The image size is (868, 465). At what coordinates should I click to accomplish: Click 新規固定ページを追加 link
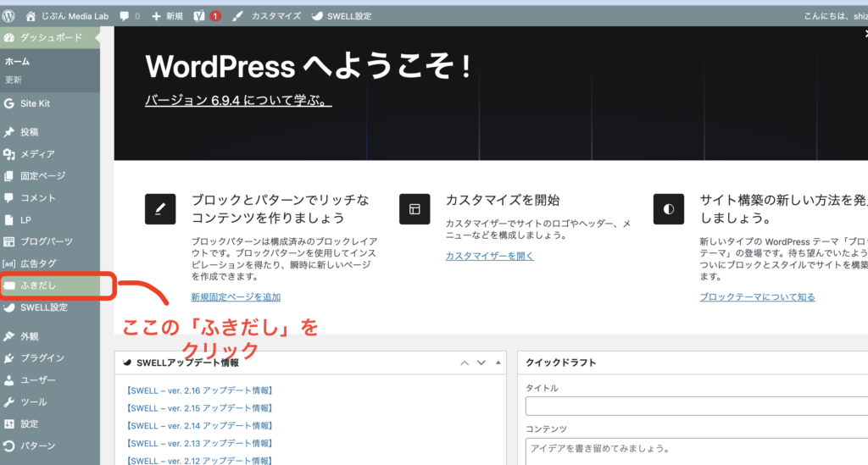[236, 297]
